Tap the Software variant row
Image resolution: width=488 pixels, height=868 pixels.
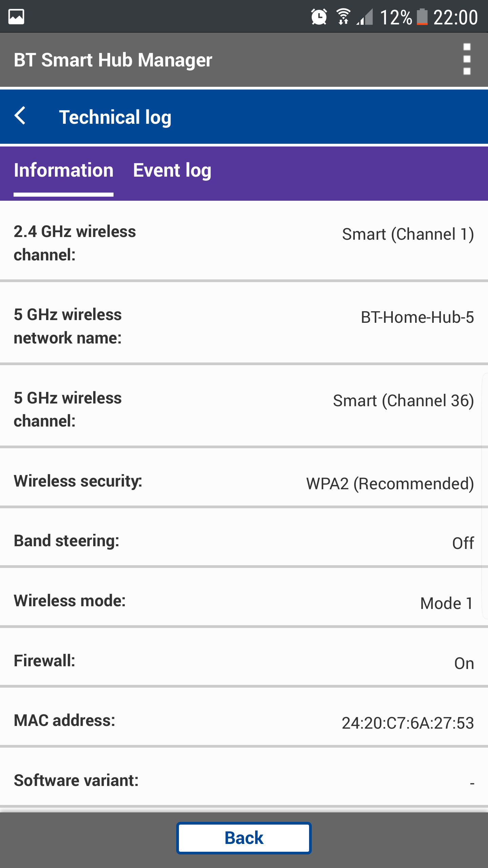point(244,781)
